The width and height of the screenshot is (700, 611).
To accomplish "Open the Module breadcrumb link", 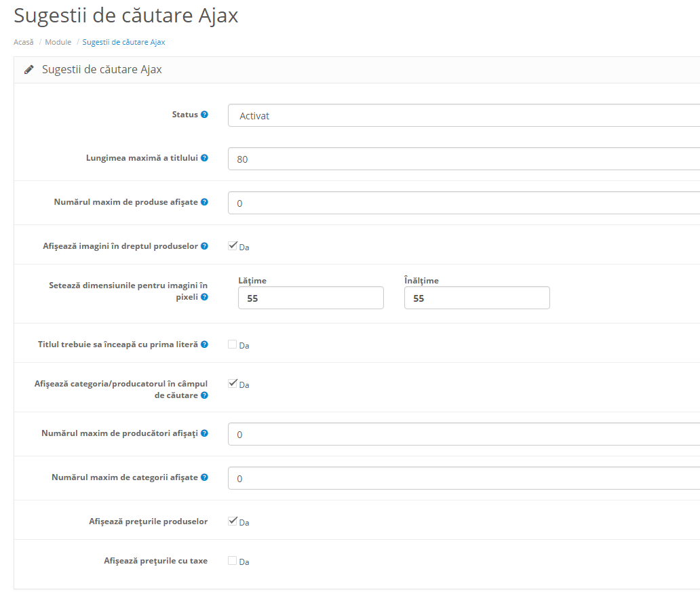I will click(x=58, y=42).
